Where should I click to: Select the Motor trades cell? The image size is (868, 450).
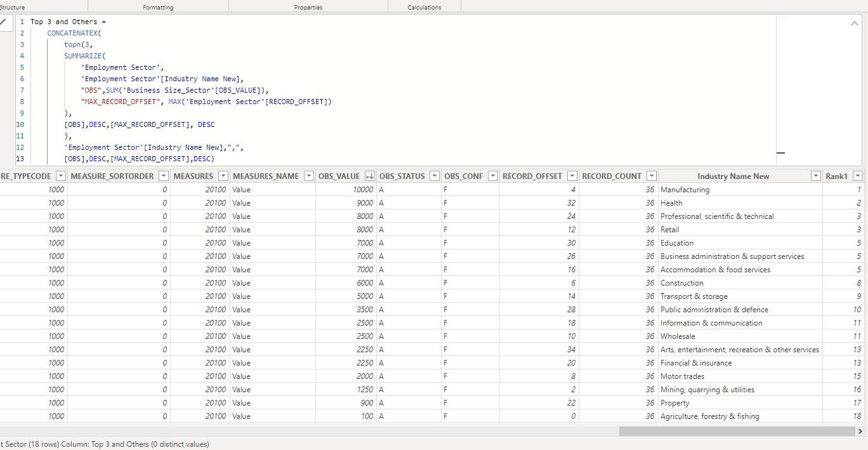(740, 376)
